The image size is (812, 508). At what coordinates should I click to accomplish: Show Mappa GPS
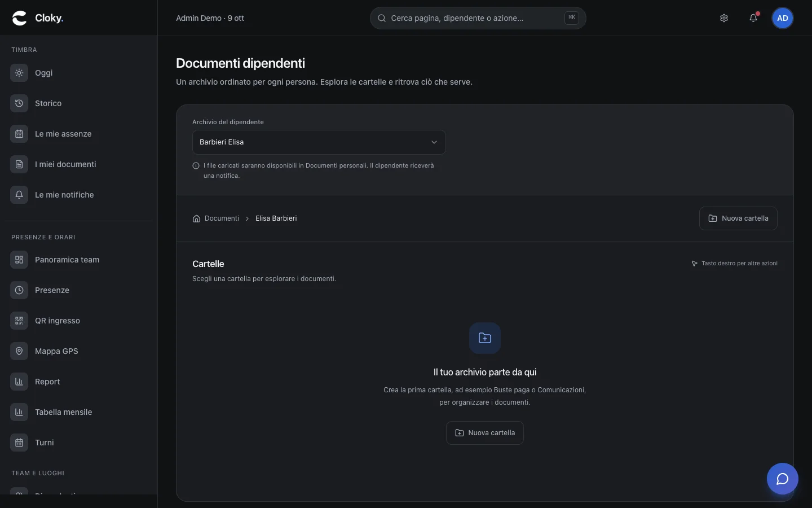[x=78, y=351]
